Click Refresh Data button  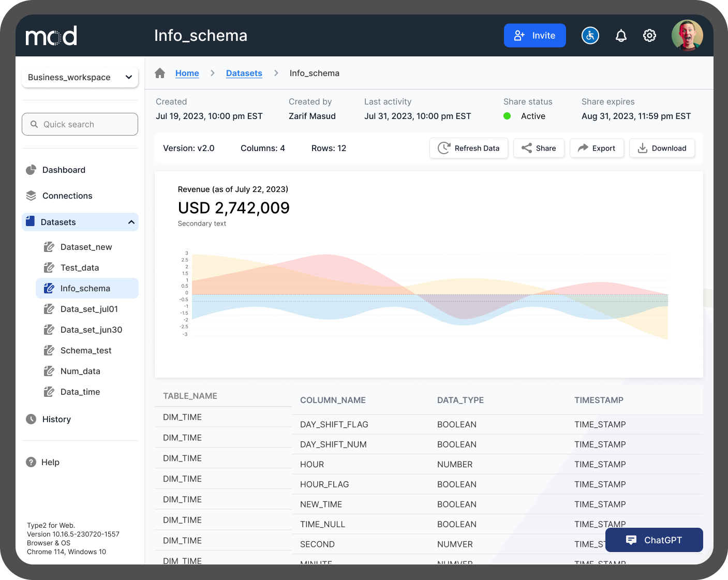[469, 148]
